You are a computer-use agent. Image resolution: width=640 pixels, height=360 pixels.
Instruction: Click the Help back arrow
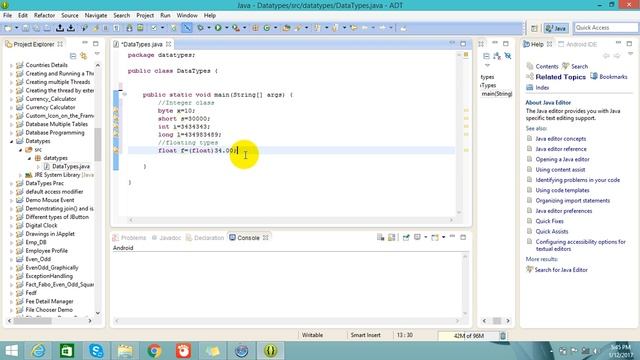[x=606, y=56]
